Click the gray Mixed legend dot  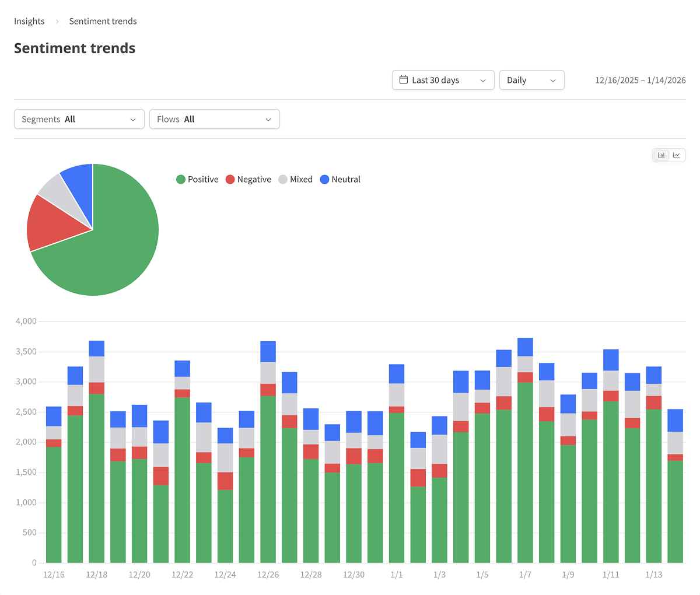pyautogui.click(x=284, y=179)
